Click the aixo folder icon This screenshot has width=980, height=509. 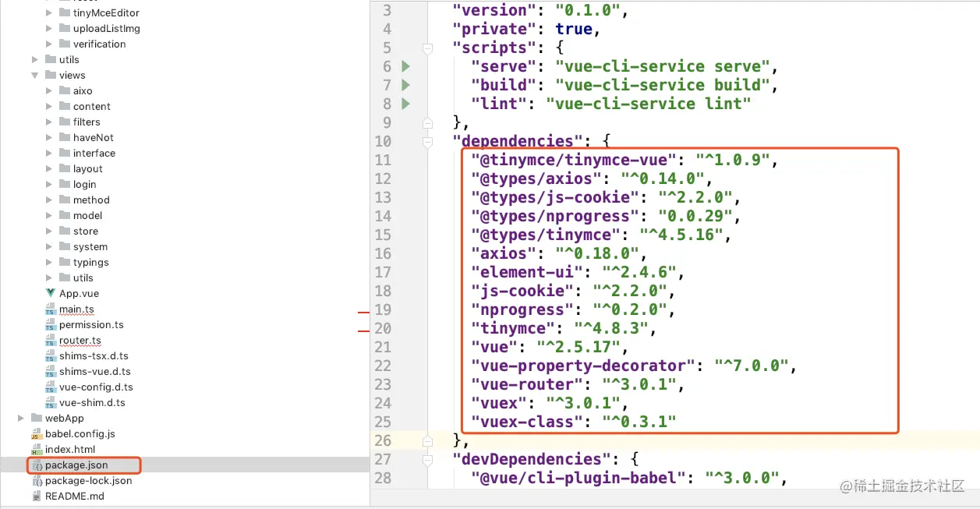pos(65,90)
